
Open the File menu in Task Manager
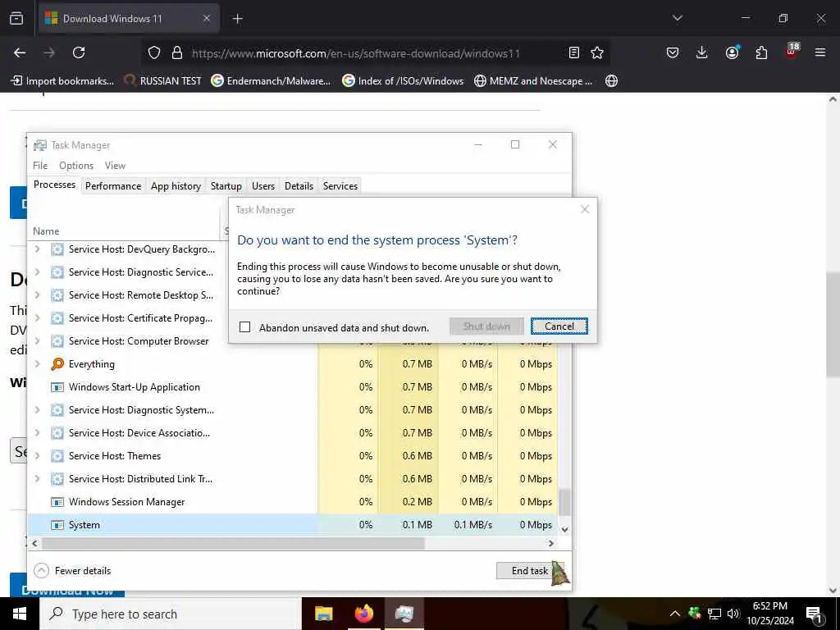(40, 166)
